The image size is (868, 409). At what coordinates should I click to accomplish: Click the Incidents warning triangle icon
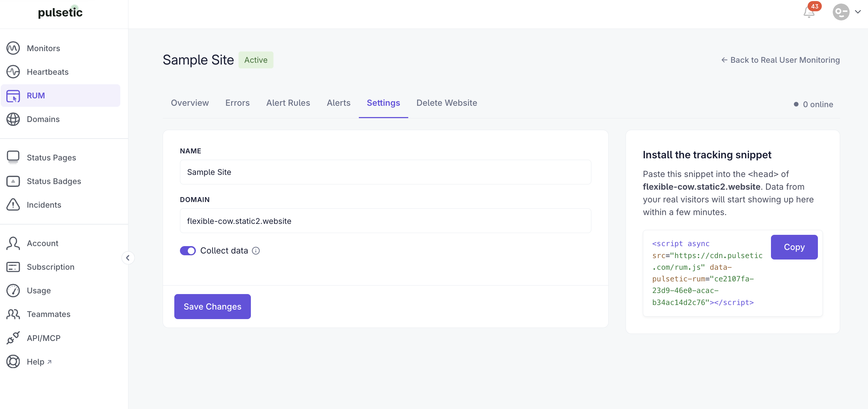click(x=13, y=205)
